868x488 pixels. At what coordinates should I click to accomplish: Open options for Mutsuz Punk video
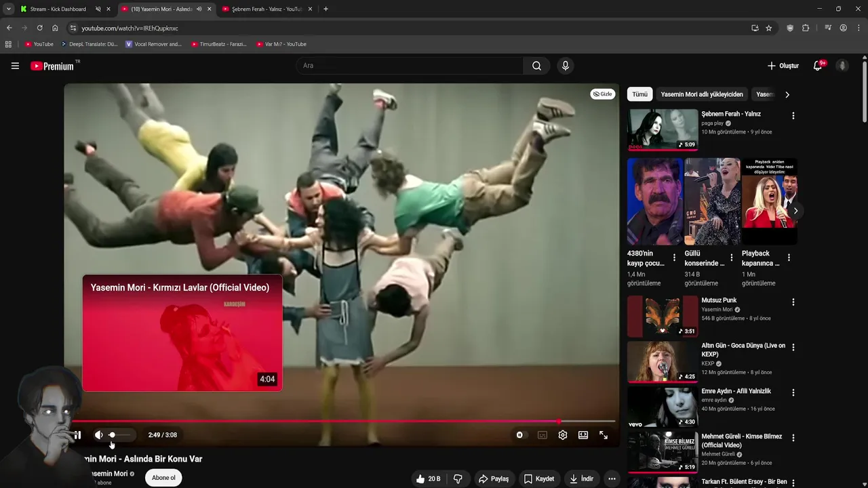coord(793,302)
